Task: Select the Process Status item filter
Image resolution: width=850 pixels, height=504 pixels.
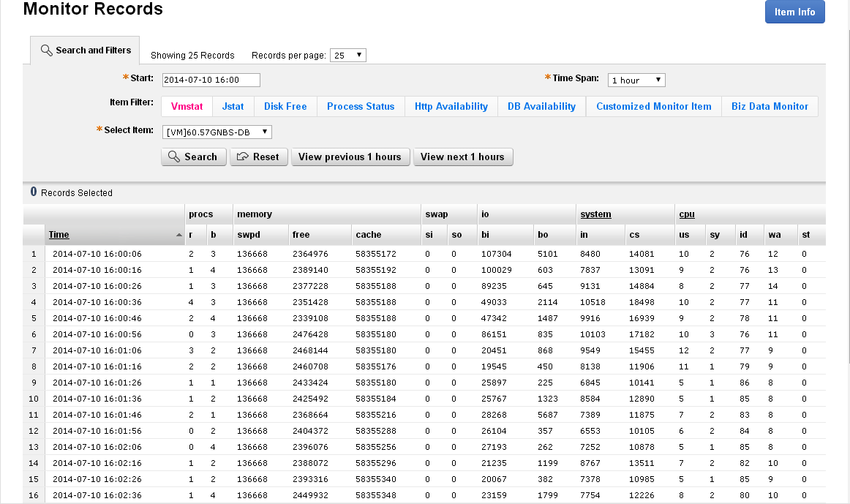Action: (361, 106)
